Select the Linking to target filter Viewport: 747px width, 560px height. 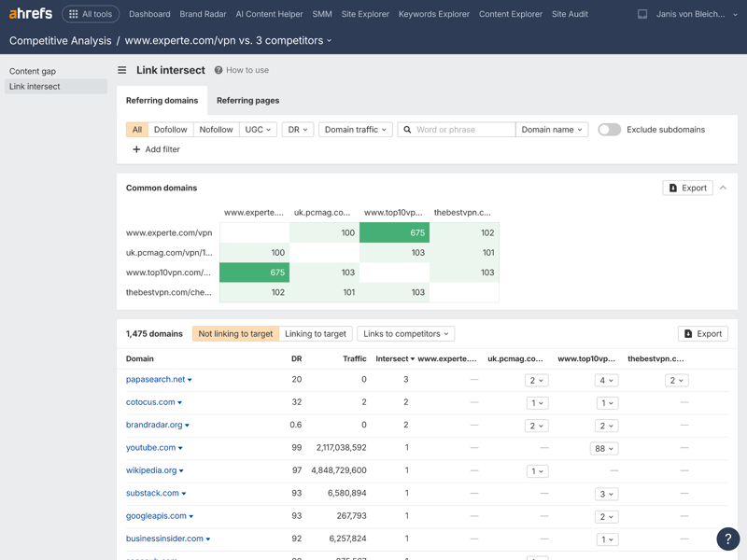(315, 333)
